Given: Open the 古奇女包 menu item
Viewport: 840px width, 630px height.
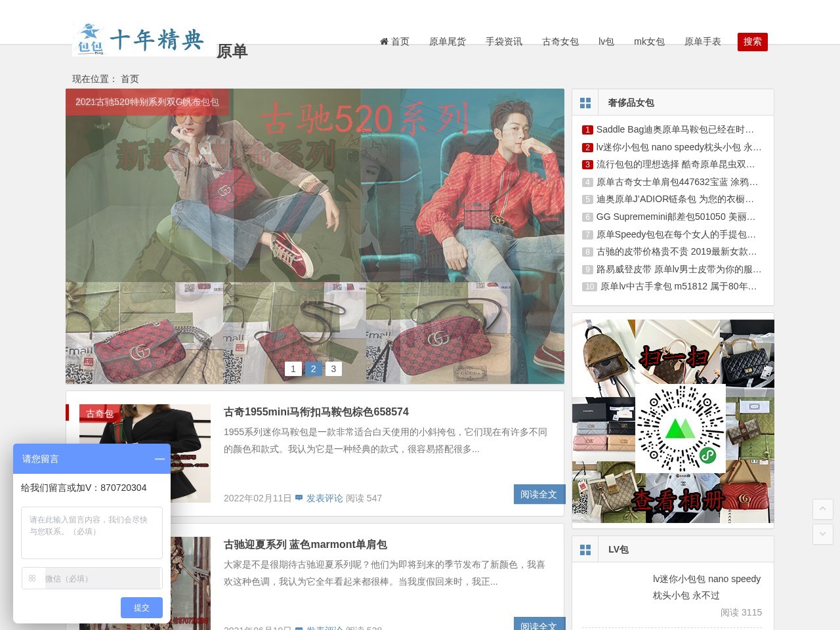Looking at the screenshot, I should [560, 42].
